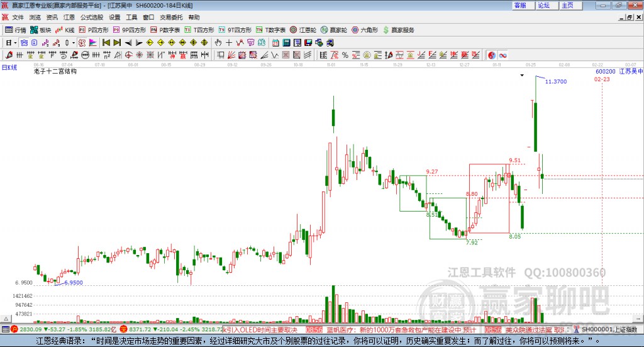Open the P数字表 tool
The height and width of the screenshot is (347, 644).
[165, 30]
